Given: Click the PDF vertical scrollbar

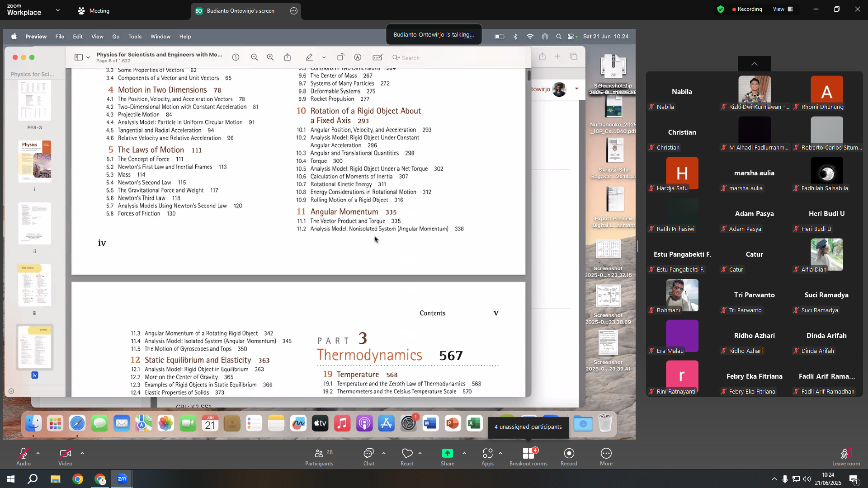Looking at the screenshot, I should [528, 75].
